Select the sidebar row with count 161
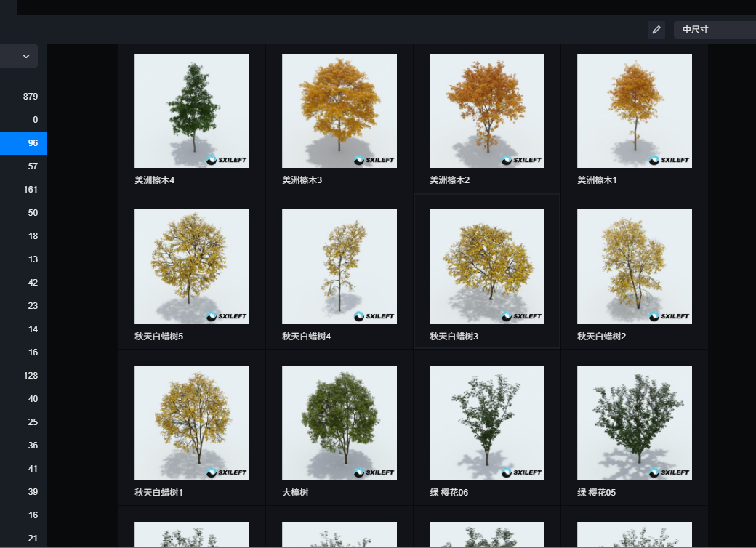This screenshot has width=756, height=548. click(23, 190)
